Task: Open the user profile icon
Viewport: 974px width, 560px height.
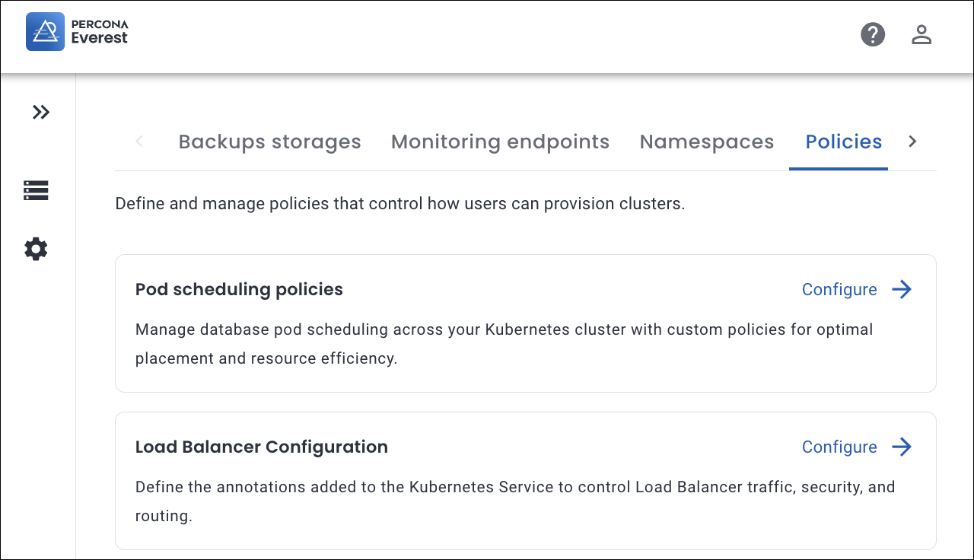Action: 921,34
